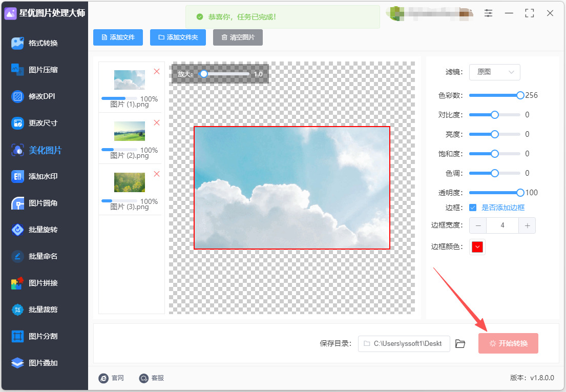Select the 美化图片 beautify tool
The image size is (566, 392).
coord(36,150)
